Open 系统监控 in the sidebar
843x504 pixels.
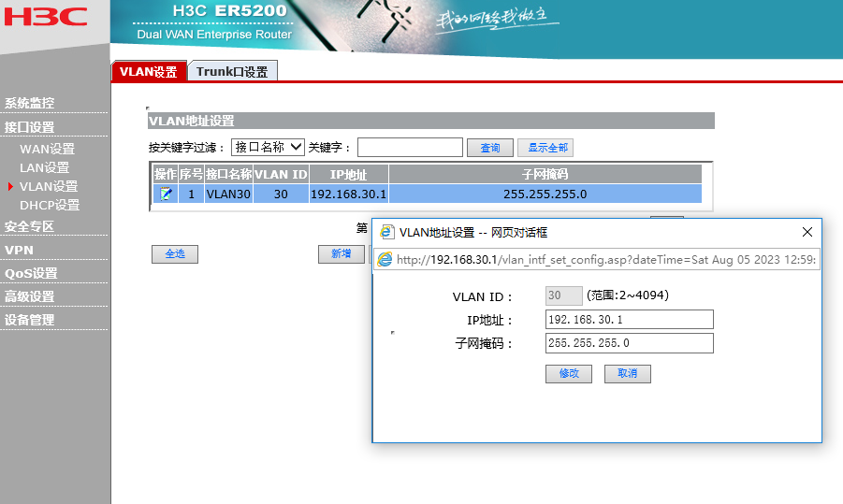(x=30, y=103)
